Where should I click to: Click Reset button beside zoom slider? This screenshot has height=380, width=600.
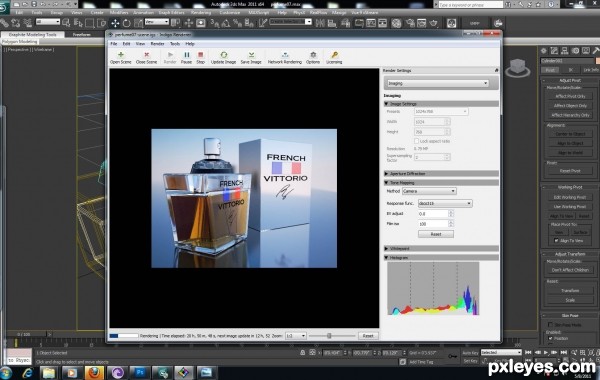click(x=368, y=336)
